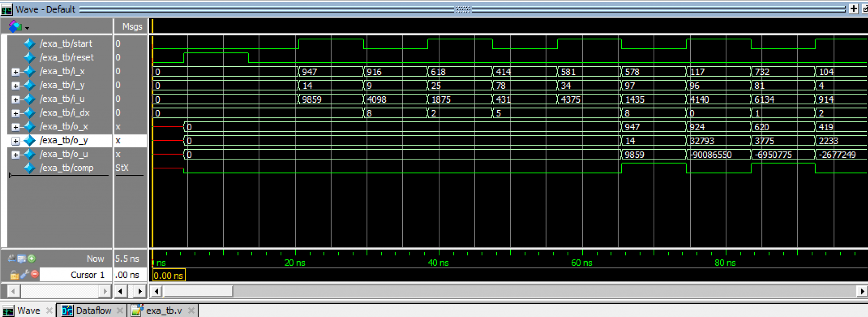This screenshot has width=868, height=317.
Task: Switch to the Wave tab
Action: [x=28, y=311]
